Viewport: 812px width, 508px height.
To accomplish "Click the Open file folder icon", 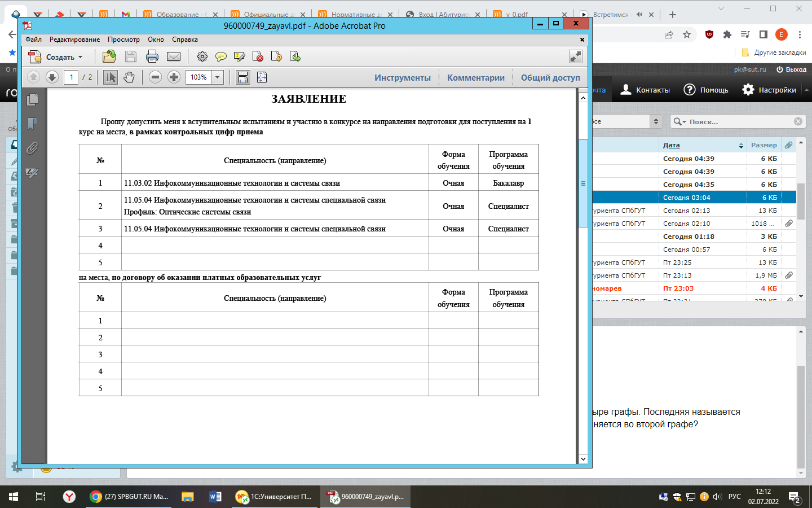I will pos(109,56).
